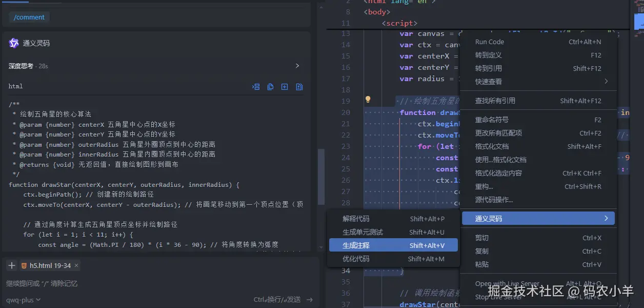Click line number 36 in editor gutter

(x=345, y=293)
